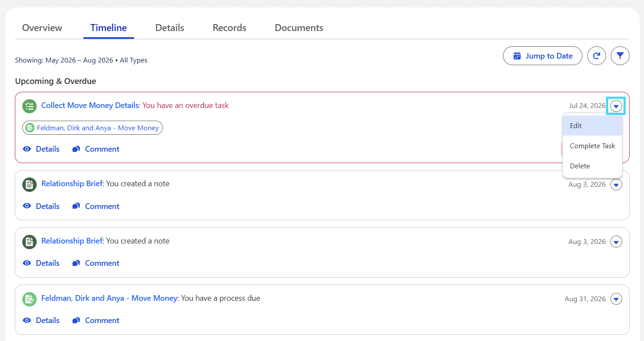Screen dimensions: 644x341
Task: Go to the Records tab
Action: [230, 28]
